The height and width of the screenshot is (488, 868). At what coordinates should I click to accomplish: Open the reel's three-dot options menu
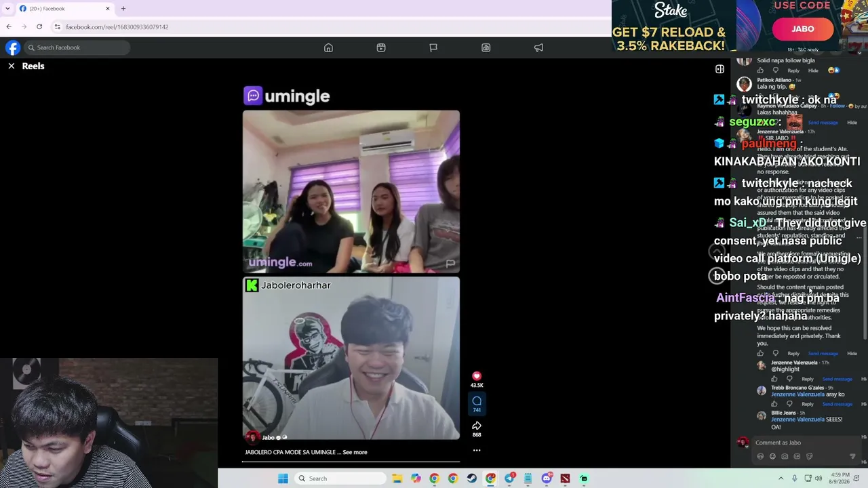pyautogui.click(x=477, y=450)
